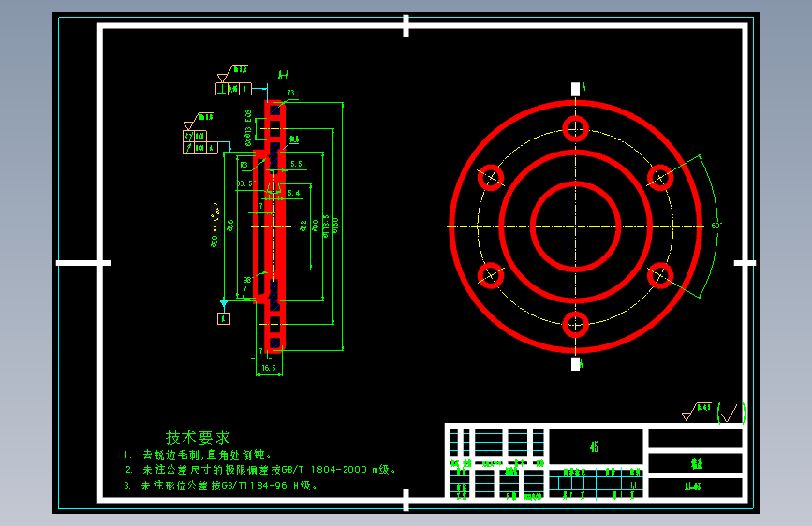This screenshot has height=526, width=812.
Task: Select the parenthesized checkmark roughness symbol
Action: tap(731, 413)
